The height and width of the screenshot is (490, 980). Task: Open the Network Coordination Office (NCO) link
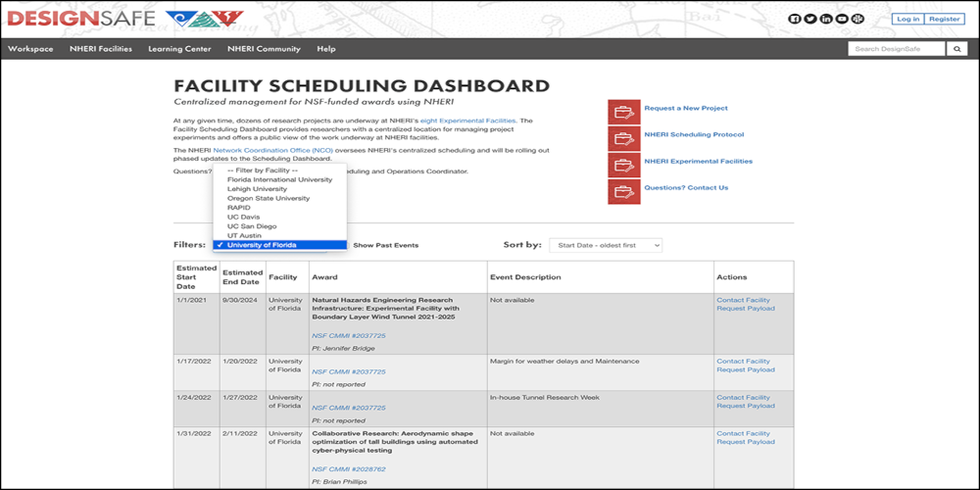coord(273,151)
